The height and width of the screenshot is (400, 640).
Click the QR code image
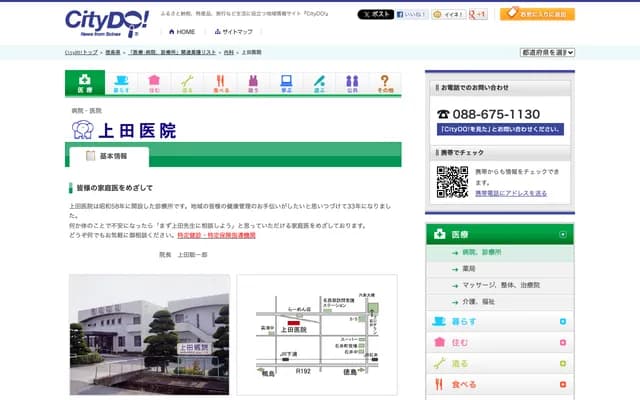pyautogui.click(x=452, y=182)
